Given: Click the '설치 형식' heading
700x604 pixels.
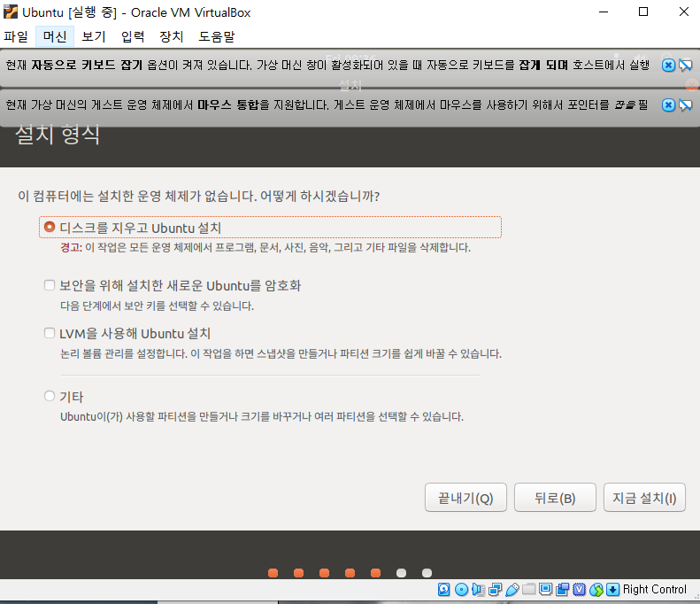Looking at the screenshot, I should (x=58, y=135).
